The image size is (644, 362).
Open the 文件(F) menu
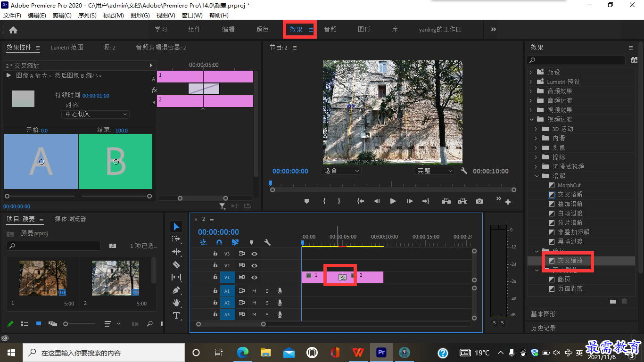pos(12,16)
